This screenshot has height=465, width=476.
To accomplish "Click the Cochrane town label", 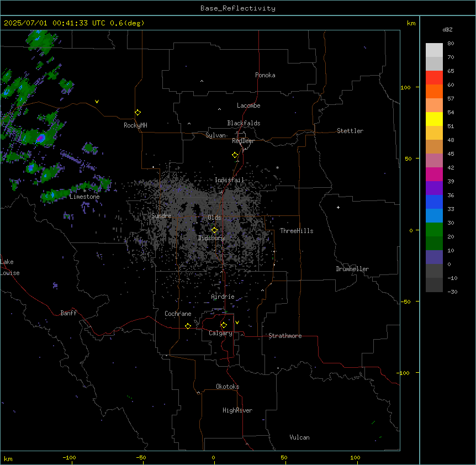I will point(178,314).
